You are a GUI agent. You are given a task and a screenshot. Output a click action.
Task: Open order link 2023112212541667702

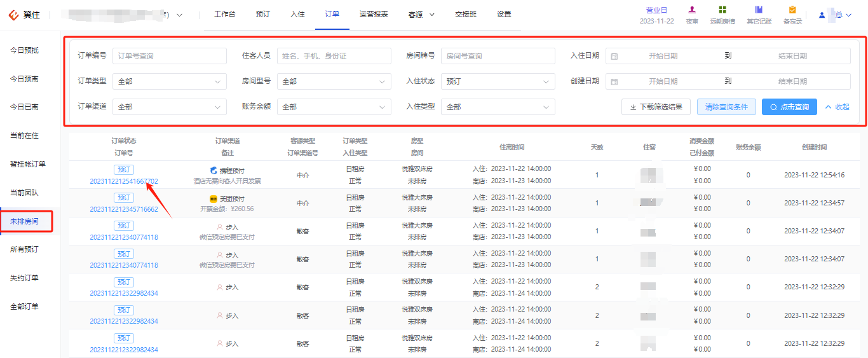124,181
